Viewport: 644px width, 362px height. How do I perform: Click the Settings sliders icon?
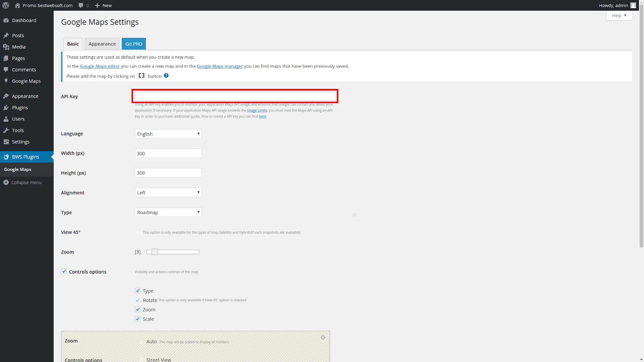tap(6, 142)
